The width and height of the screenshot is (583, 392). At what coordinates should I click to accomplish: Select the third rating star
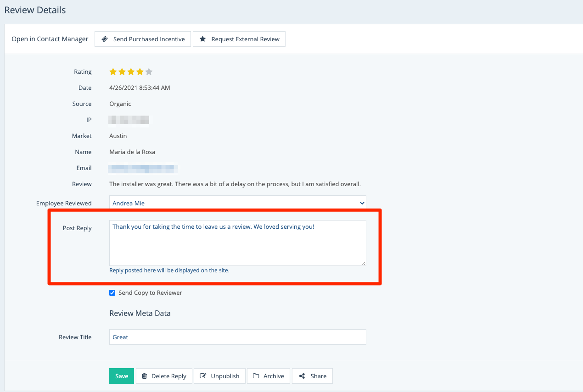[131, 72]
